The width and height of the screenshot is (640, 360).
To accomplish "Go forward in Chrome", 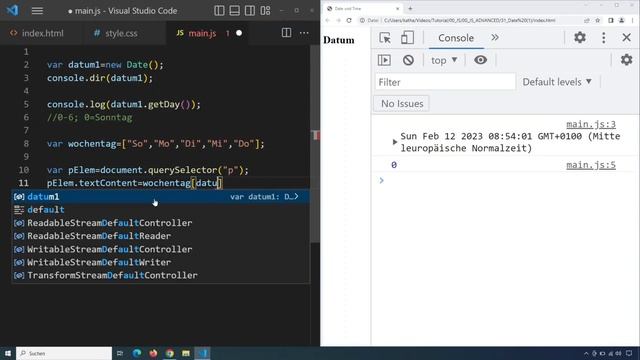I will (338, 20).
